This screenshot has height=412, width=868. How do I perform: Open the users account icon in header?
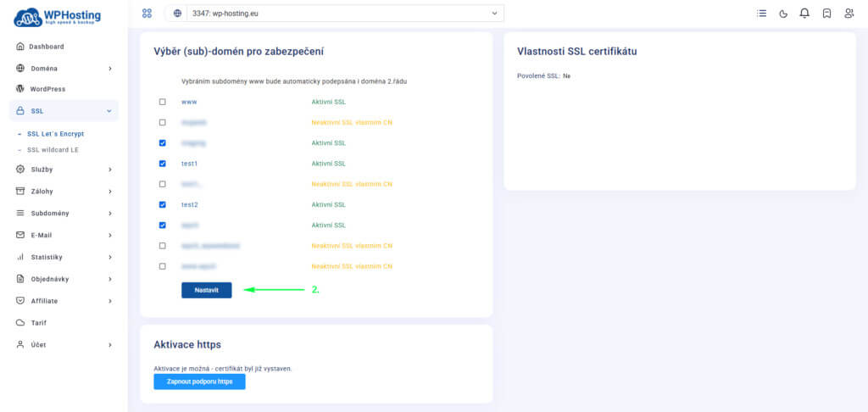849,14
